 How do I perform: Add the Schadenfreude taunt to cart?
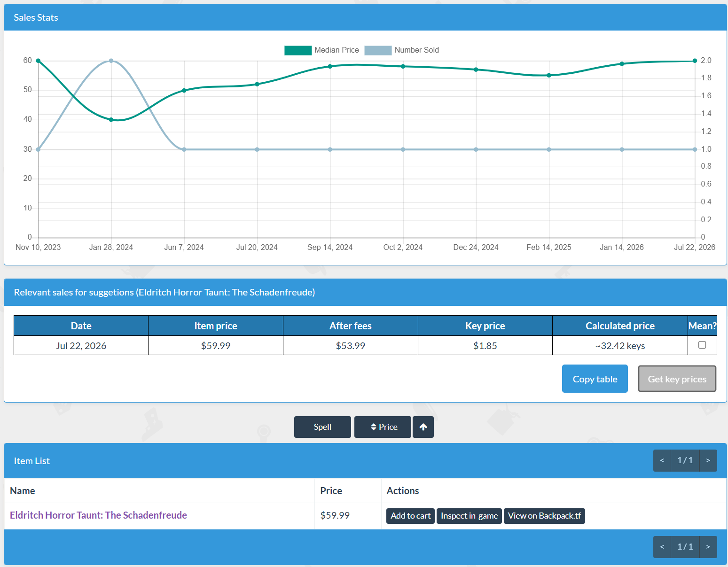tap(410, 516)
